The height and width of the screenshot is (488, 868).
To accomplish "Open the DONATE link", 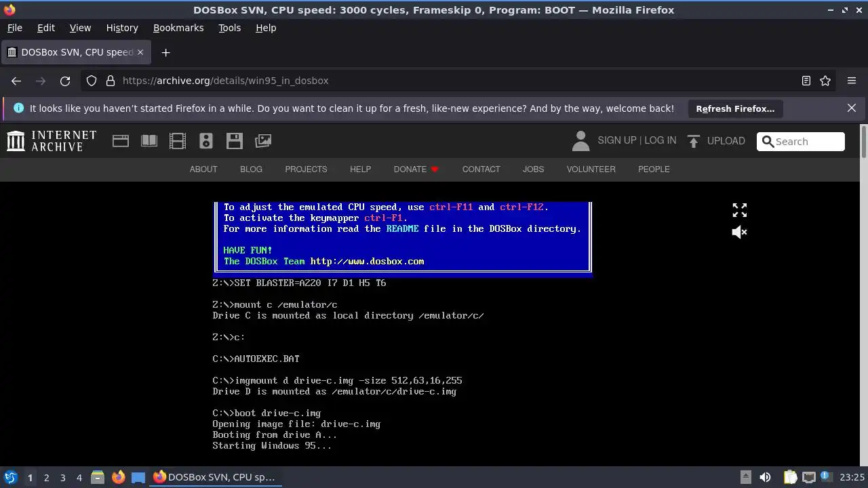I will tap(416, 169).
